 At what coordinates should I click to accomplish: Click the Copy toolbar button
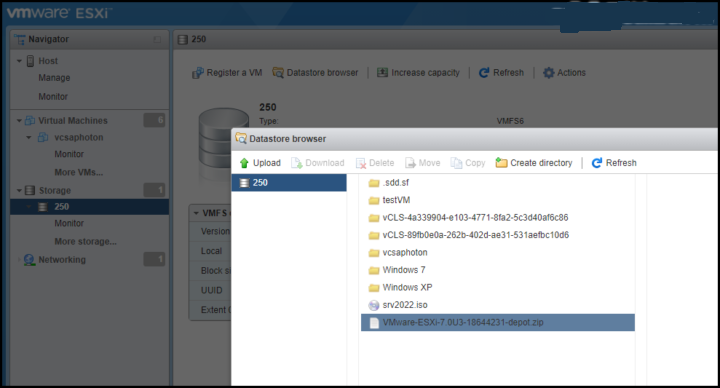click(x=468, y=163)
